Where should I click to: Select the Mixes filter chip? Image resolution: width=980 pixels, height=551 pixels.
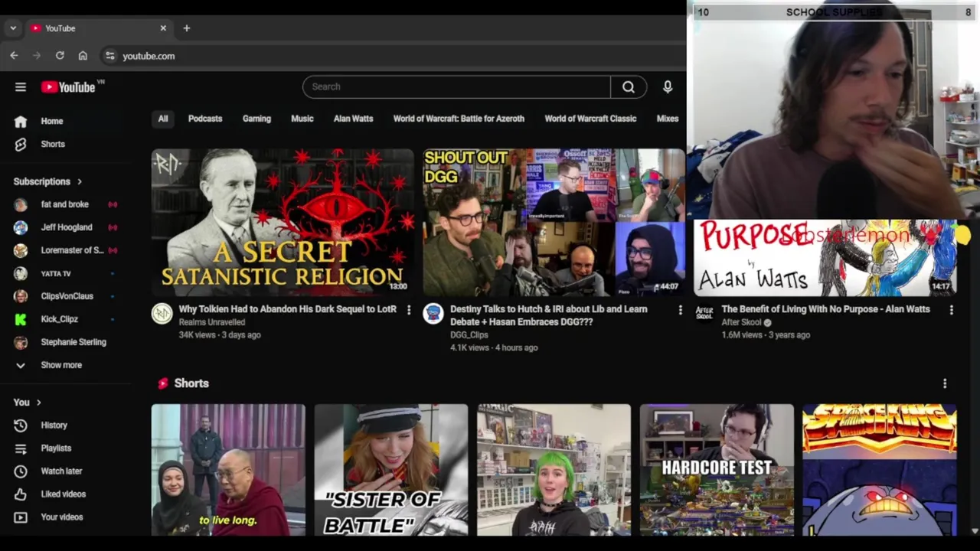668,119
